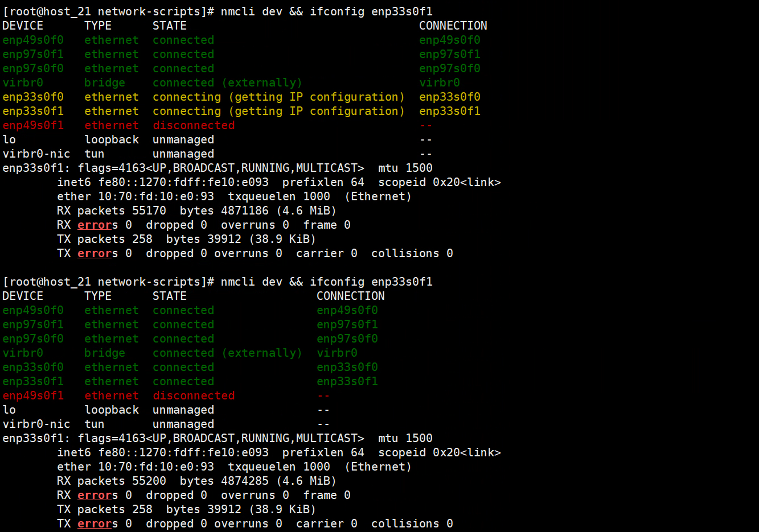Click mtu 1500 in the upper ifconfig output
Screen dimensions: 759x532
click(x=405, y=168)
